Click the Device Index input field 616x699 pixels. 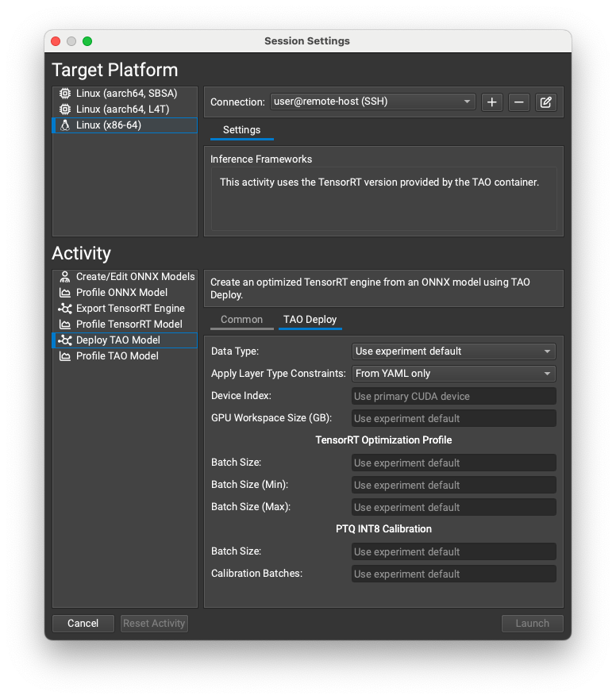point(453,395)
